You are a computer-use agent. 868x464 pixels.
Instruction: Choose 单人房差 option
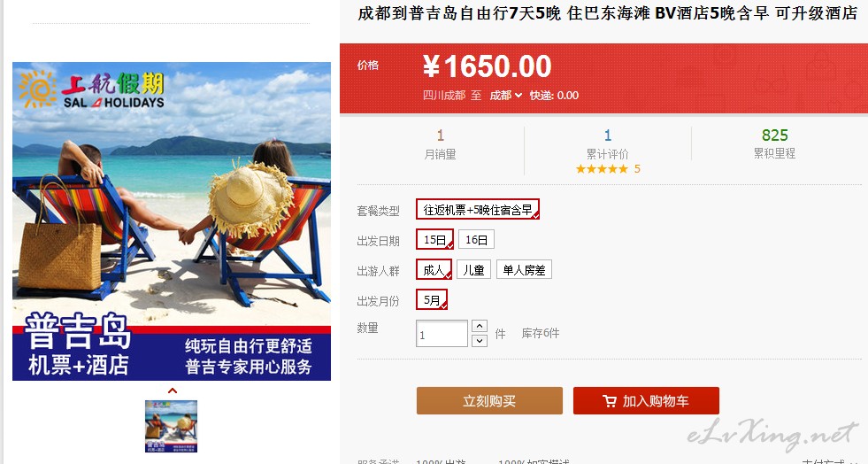tap(524, 270)
